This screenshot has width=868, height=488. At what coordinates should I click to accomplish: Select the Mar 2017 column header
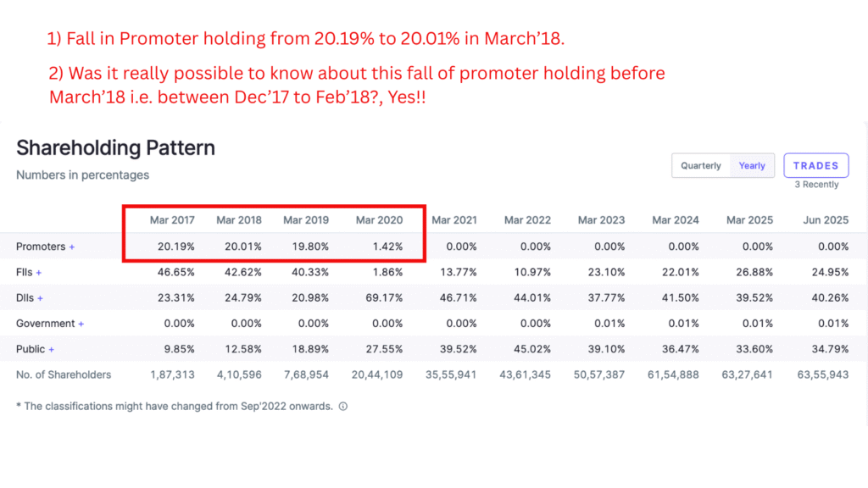coord(171,219)
